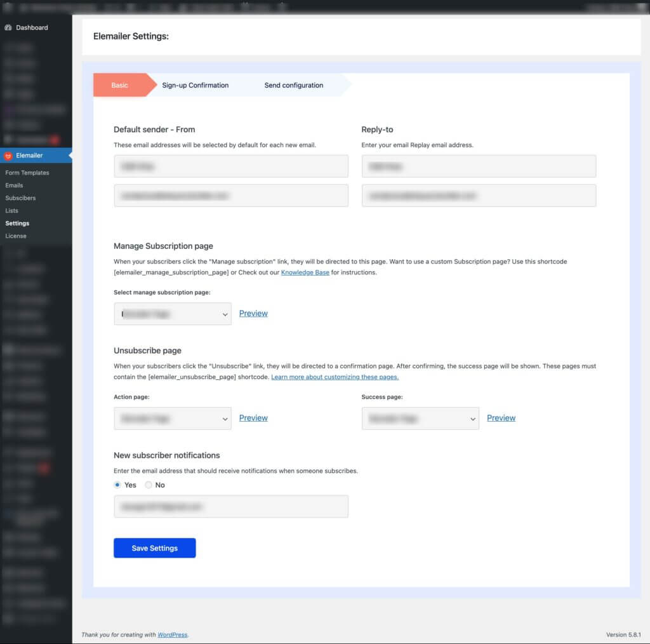Open Form Templates submenu item
This screenshot has height=644, width=650.
27,173
